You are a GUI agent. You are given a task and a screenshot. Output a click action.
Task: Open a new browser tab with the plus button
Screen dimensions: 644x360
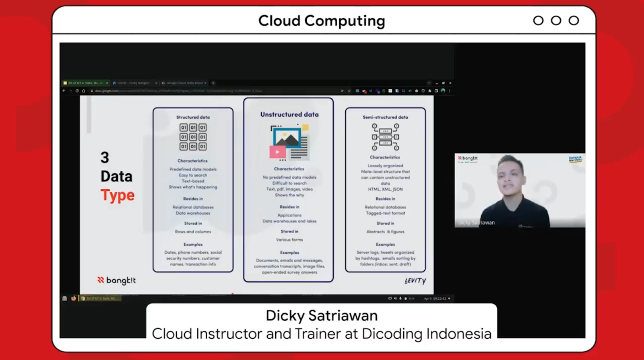[x=213, y=83]
